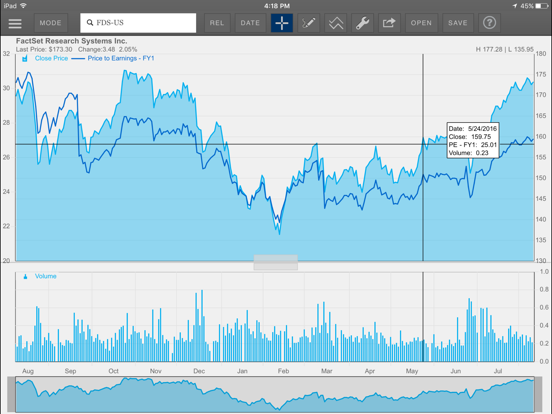Tap FactSet Research Systems Inc. title
This screenshot has height=414, width=552.
click(71, 41)
